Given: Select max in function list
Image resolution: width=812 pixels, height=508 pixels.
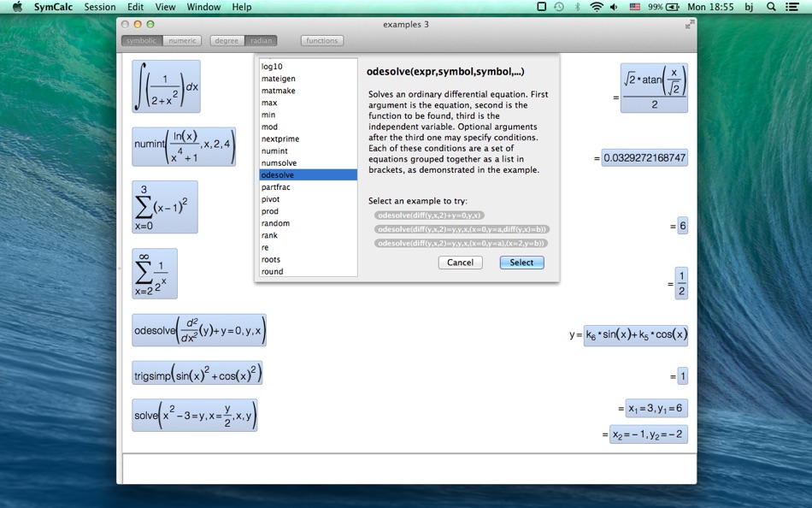Looking at the screenshot, I should 308,103.
